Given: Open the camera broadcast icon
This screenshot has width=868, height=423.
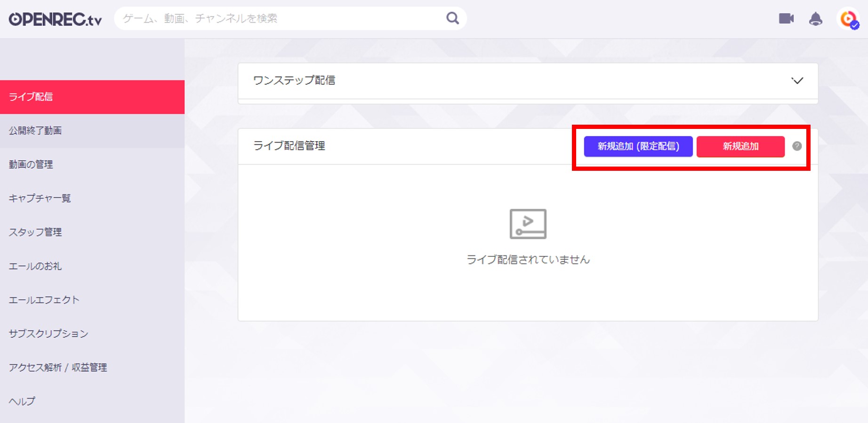Looking at the screenshot, I should (x=786, y=19).
